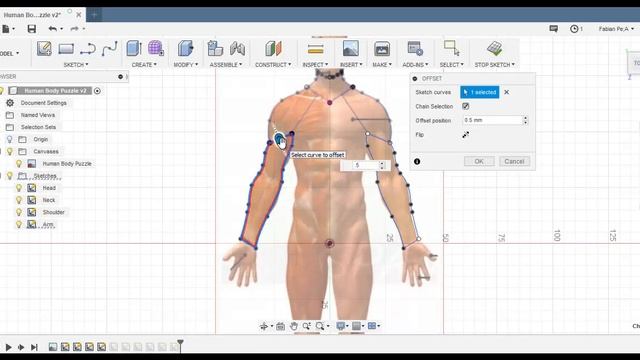Select Document Settings in the browser
The width and height of the screenshot is (640, 360).
(x=44, y=103)
